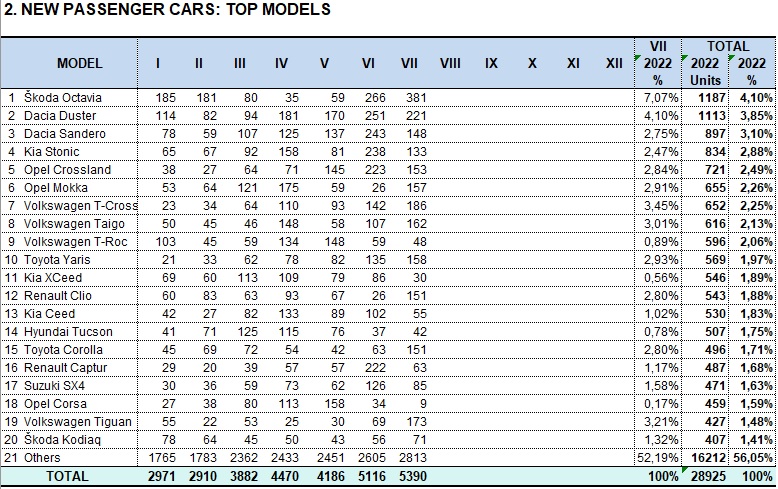Select Opel Corsa July value 9
Image resolution: width=778 pixels, height=489 pixels.
pyautogui.click(x=423, y=404)
